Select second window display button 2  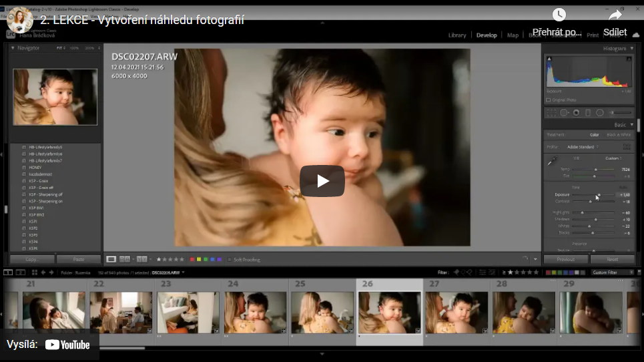[x=21, y=273]
